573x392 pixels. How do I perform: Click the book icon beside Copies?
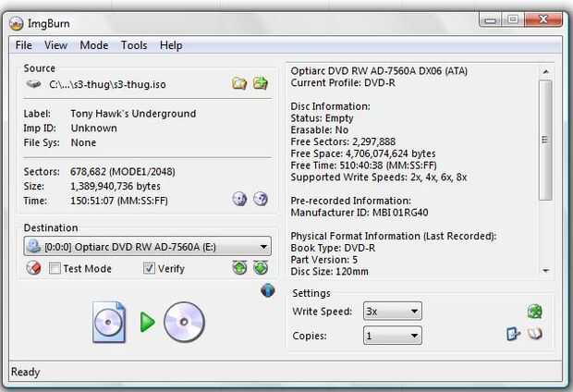point(534,334)
